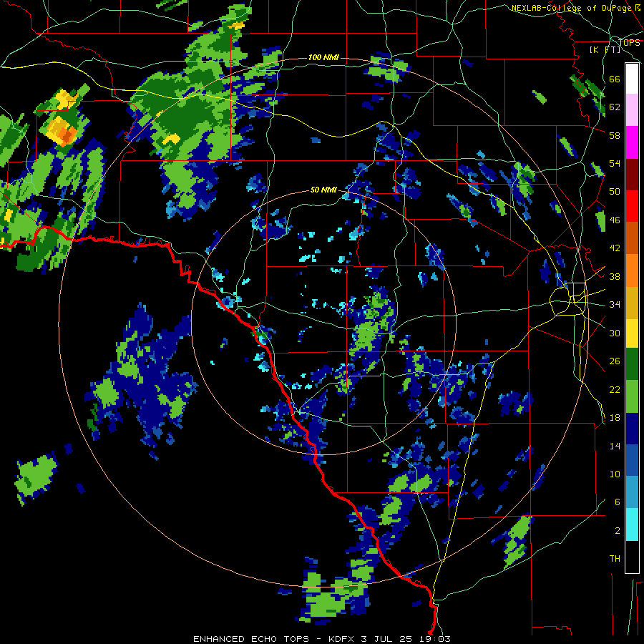The width and height of the screenshot is (644, 644).
Task: Select the 54 scale value
Action: pyautogui.click(x=615, y=163)
